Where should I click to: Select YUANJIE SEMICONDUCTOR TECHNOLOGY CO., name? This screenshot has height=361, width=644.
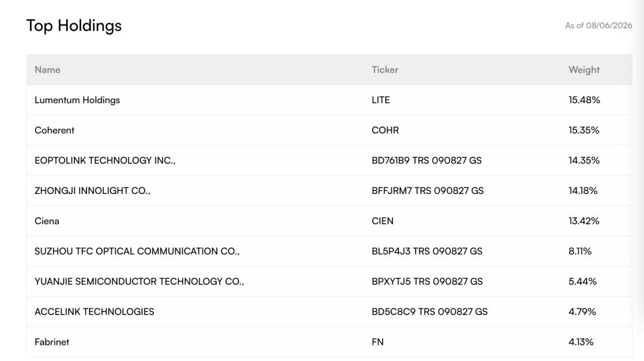[139, 282]
